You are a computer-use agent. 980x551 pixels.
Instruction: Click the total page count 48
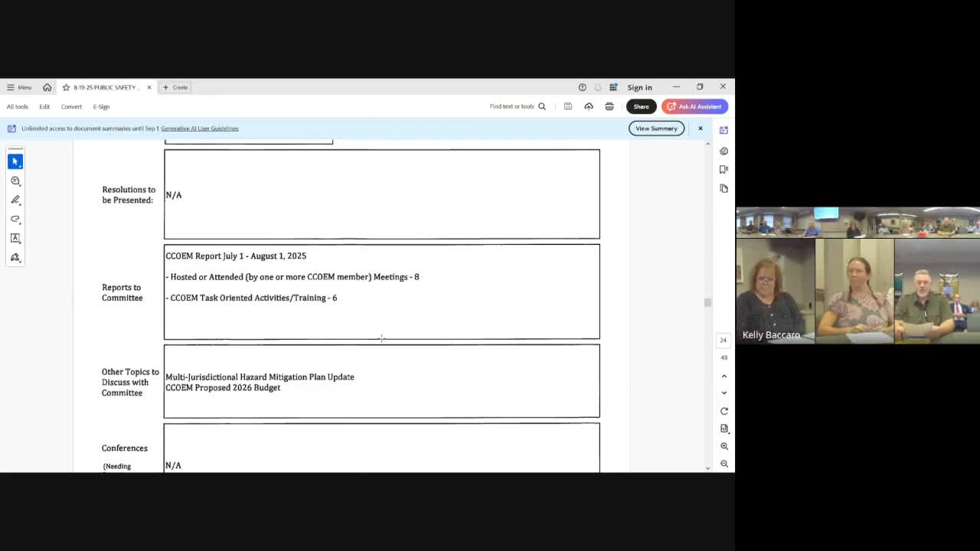click(x=723, y=357)
